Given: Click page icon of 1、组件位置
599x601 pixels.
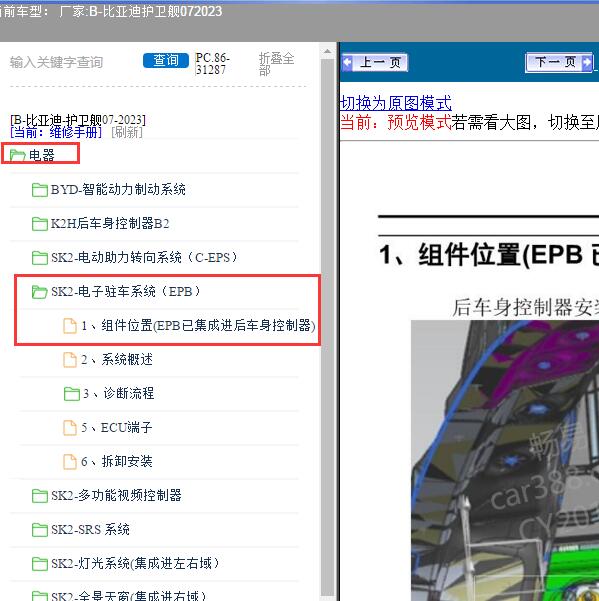Looking at the screenshot, I should [70, 326].
